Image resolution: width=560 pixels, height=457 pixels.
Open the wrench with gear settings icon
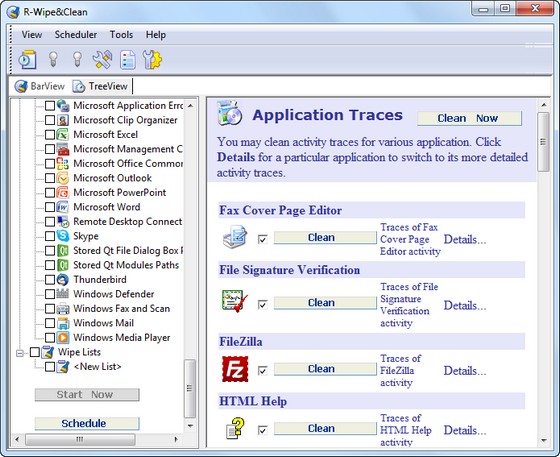(x=152, y=59)
